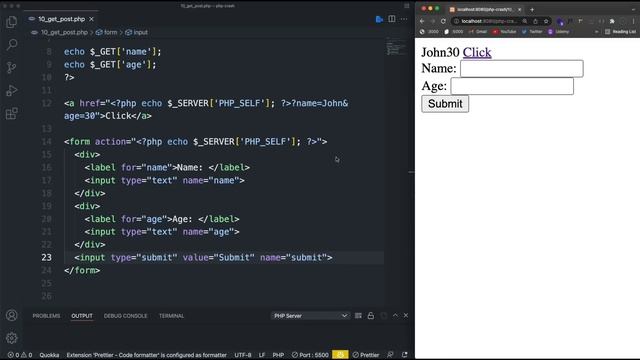Screen dimensions: 640x360
Task: Open the 5000 bookmark
Action: [453, 31]
